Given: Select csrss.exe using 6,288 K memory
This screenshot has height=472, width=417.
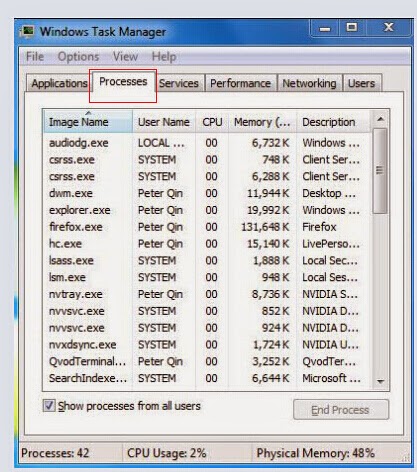Looking at the screenshot, I should 207,176.
